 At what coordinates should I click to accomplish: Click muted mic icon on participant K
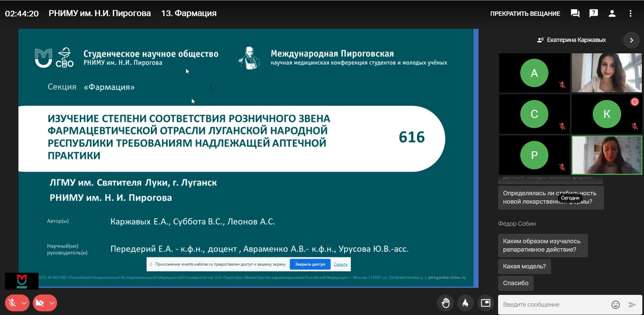pos(635,126)
